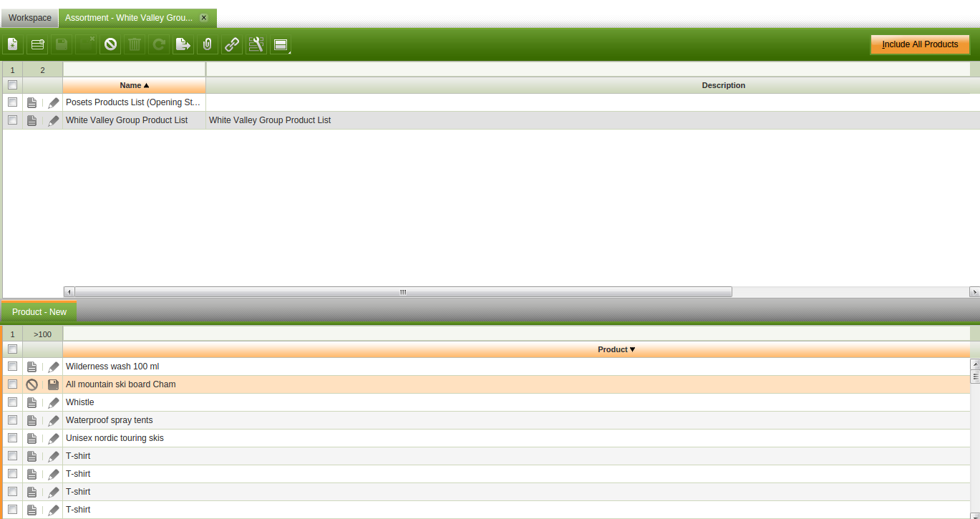Select the Product - New subtab
Screen dimensions: 980x519
[39, 312]
